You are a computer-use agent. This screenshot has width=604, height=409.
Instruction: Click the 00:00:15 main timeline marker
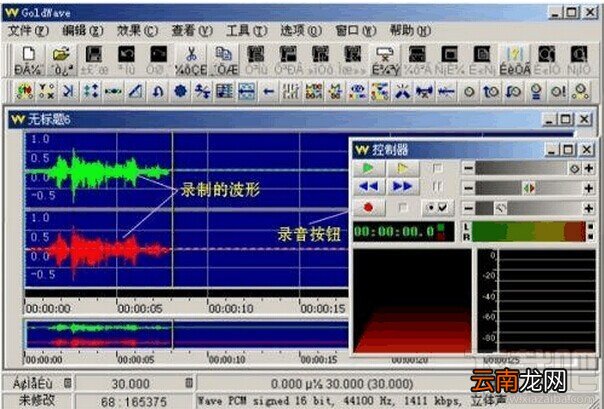(x=322, y=308)
